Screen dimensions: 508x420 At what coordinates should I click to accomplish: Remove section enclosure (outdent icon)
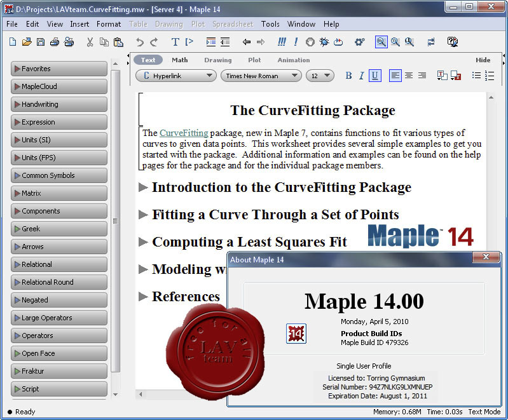coord(225,42)
